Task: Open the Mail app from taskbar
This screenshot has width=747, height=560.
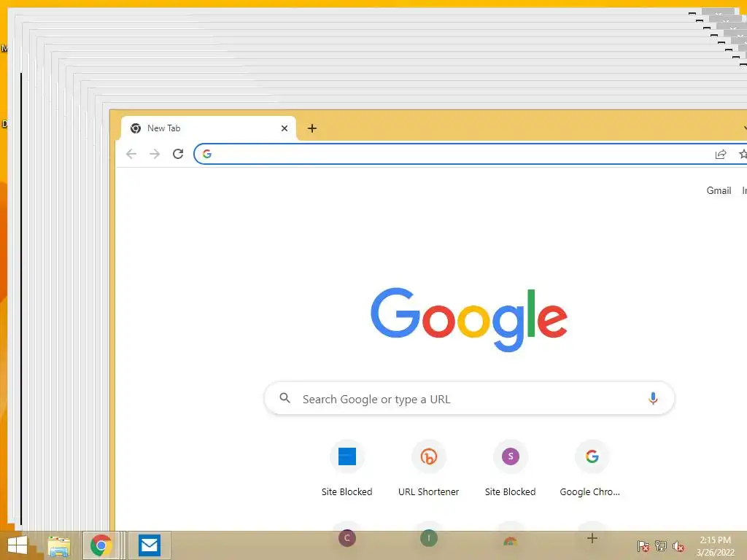Action: pos(149,545)
